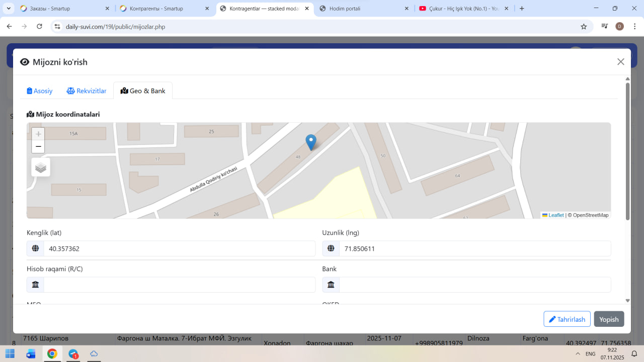Open the Rekvizitlar tab

click(87, 91)
